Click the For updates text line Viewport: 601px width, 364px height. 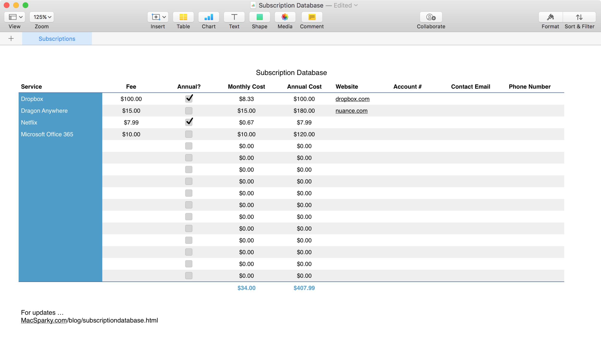coord(42,313)
